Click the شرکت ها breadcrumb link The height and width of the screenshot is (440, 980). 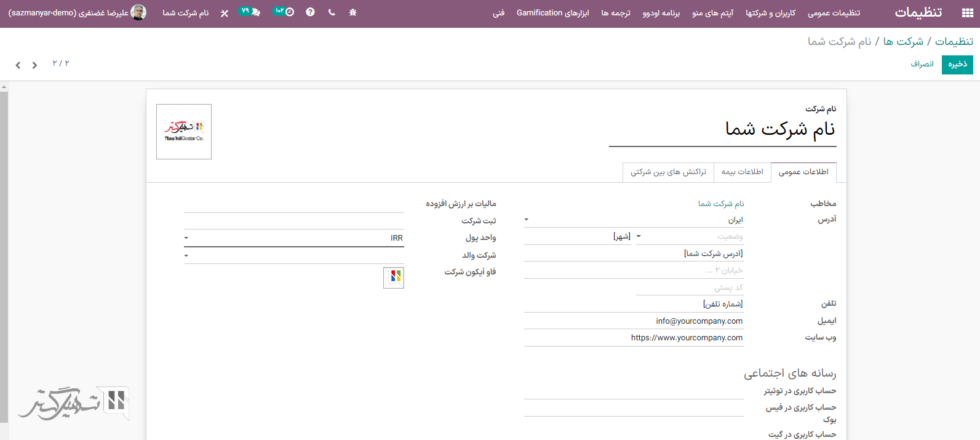tap(903, 41)
